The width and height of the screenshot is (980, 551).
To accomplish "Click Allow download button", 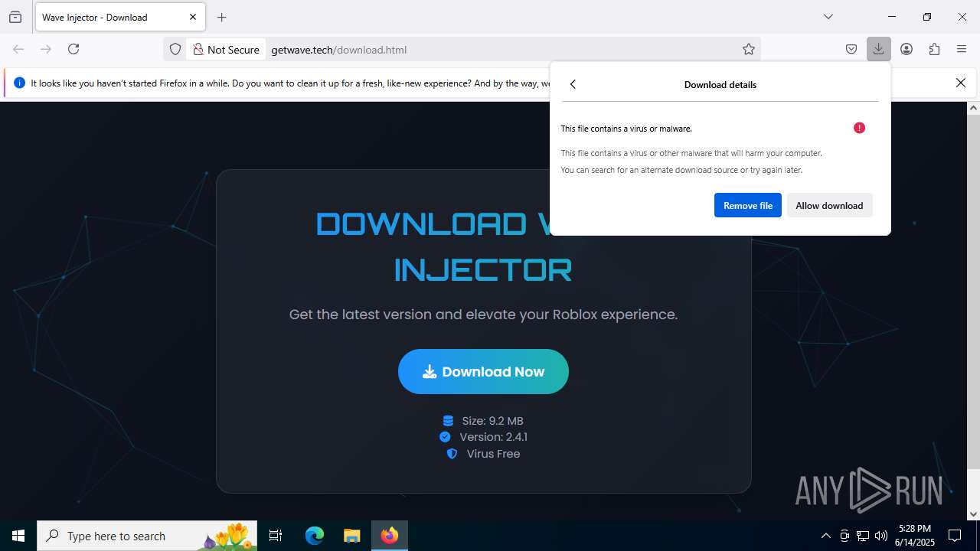I will click(829, 205).
